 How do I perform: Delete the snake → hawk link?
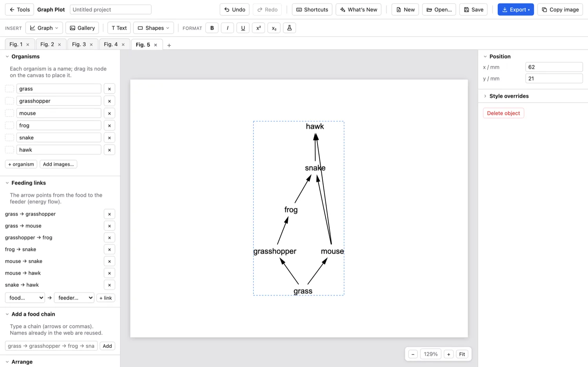(x=109, y=285)
